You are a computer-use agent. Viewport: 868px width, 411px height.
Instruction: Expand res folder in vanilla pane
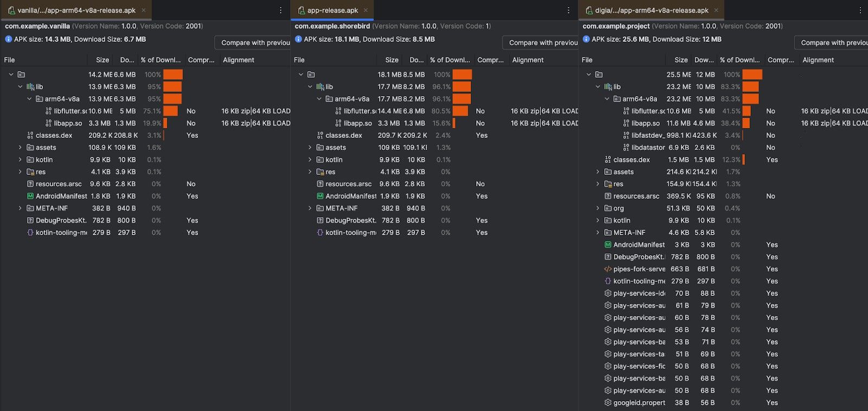tap(20, 172)
